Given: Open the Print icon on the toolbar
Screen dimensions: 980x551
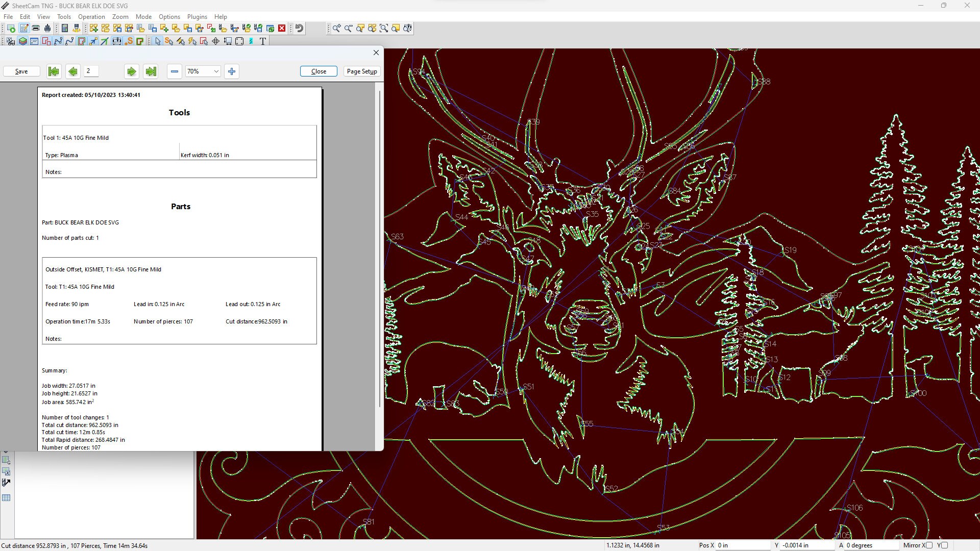Looking at the screenshot, I should [x=35, y=28].
